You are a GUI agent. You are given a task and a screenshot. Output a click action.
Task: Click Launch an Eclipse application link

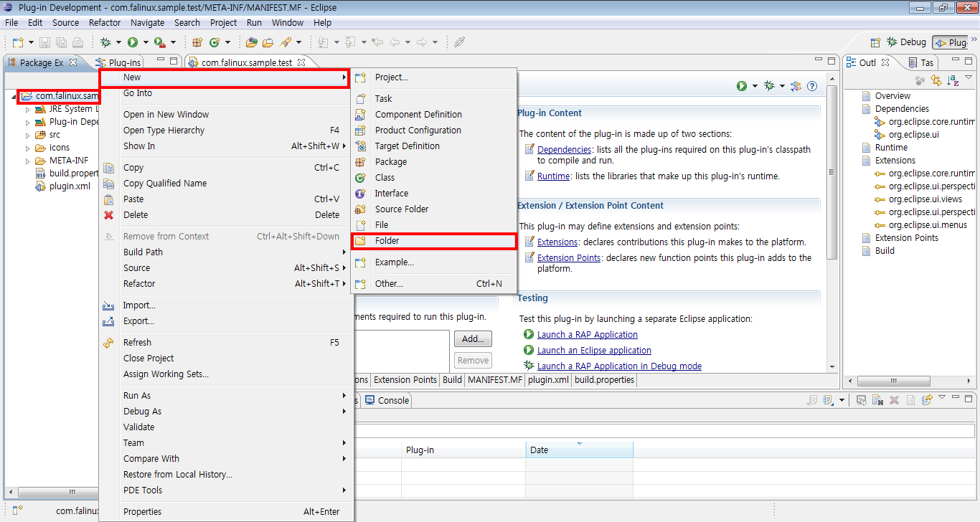(595, 351)
